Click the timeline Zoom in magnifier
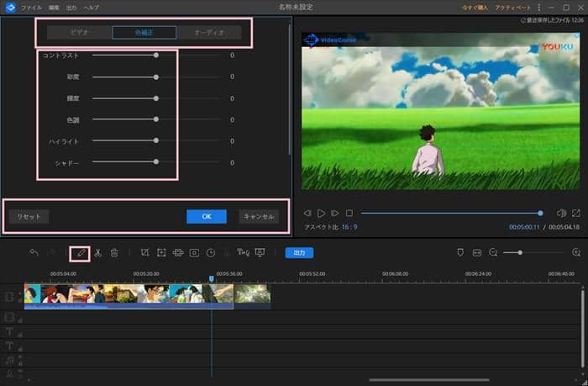 tap(576, 252)
